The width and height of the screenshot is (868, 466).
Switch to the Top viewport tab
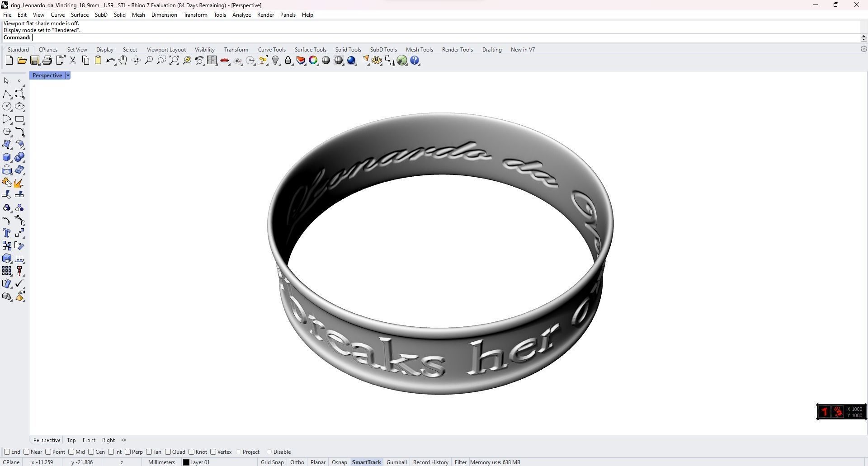(x=71, y=440)
